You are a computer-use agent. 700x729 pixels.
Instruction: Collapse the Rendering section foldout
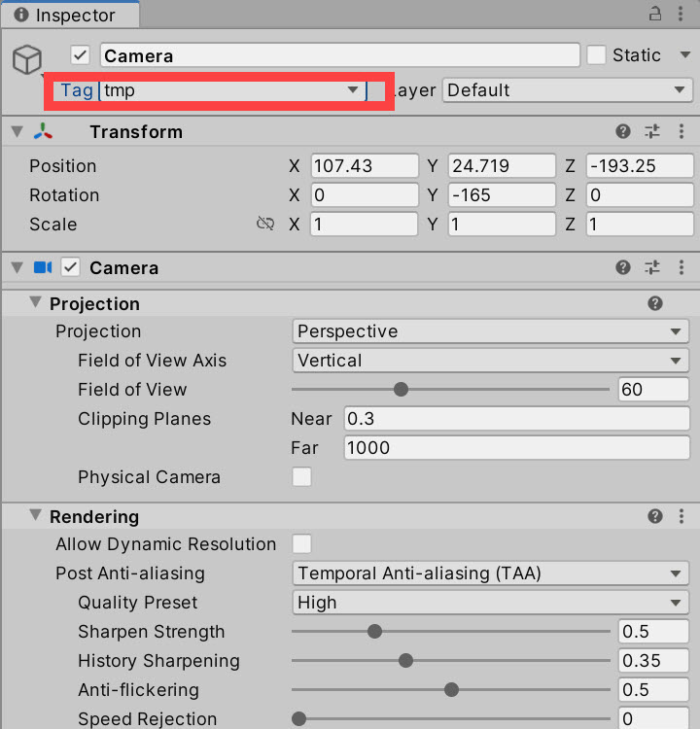coord(35,514)
